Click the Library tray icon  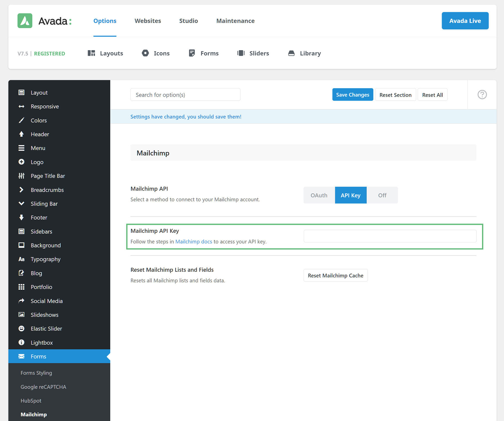pos(291,53)
